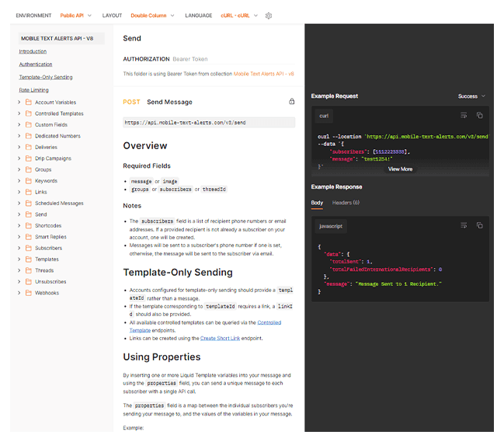The height and width of the screenshot is (442, 504).
Task: Expand the Subscribers folder chevron
Action: pos(19,248)
